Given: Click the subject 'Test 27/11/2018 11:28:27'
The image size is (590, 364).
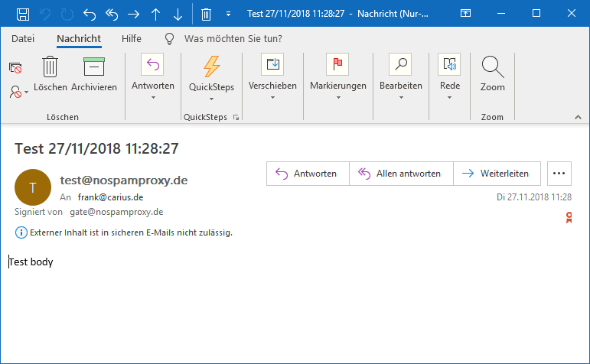Looking at the screenshot, I should (96, 148).
